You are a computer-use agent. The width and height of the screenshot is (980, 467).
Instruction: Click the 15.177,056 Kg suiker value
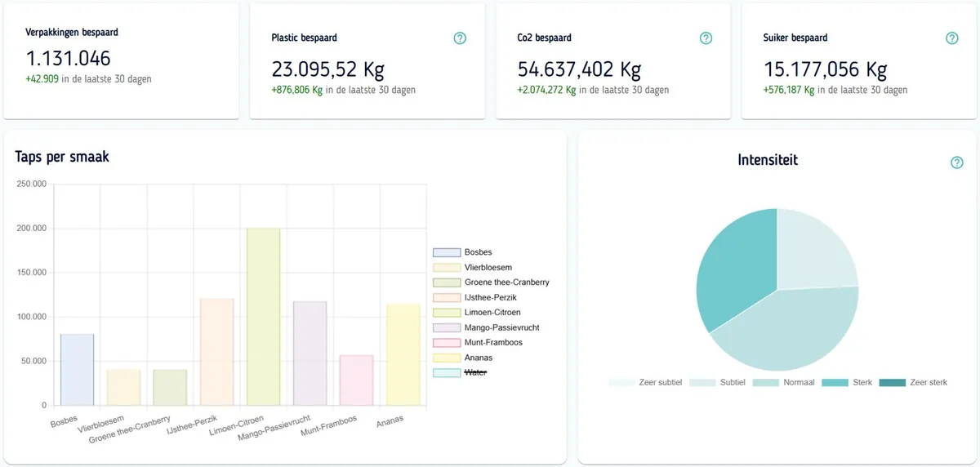(x=825, y=69)
